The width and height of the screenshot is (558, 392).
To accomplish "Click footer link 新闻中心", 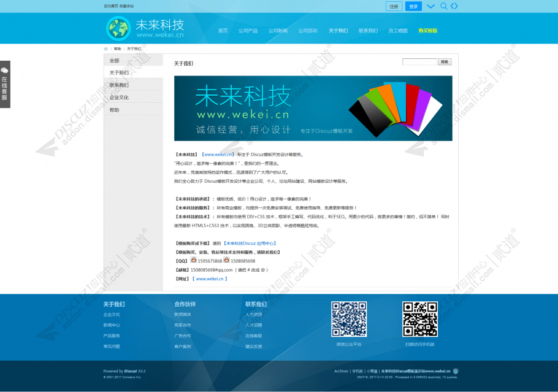I will 112,325.
